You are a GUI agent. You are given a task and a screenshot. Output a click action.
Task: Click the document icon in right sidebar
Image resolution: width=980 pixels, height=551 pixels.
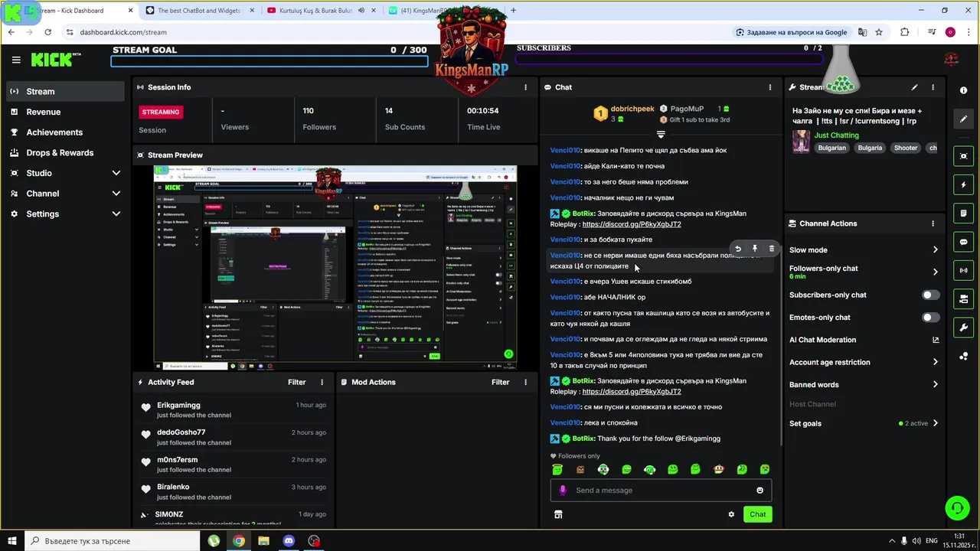[963, 214]
